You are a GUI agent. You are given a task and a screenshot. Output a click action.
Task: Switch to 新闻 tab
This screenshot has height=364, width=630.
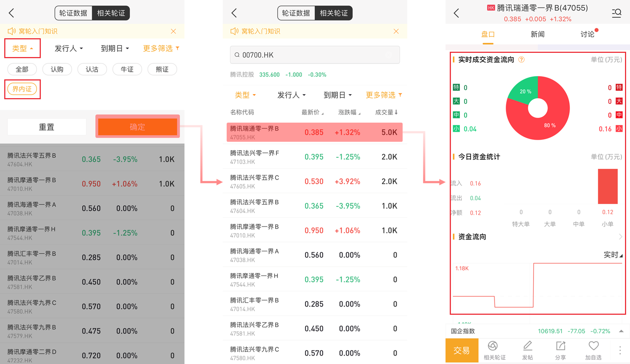pos(537,34)
